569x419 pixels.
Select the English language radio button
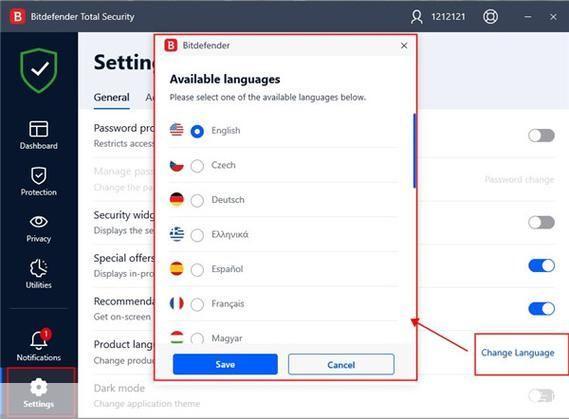pos(197,131)
